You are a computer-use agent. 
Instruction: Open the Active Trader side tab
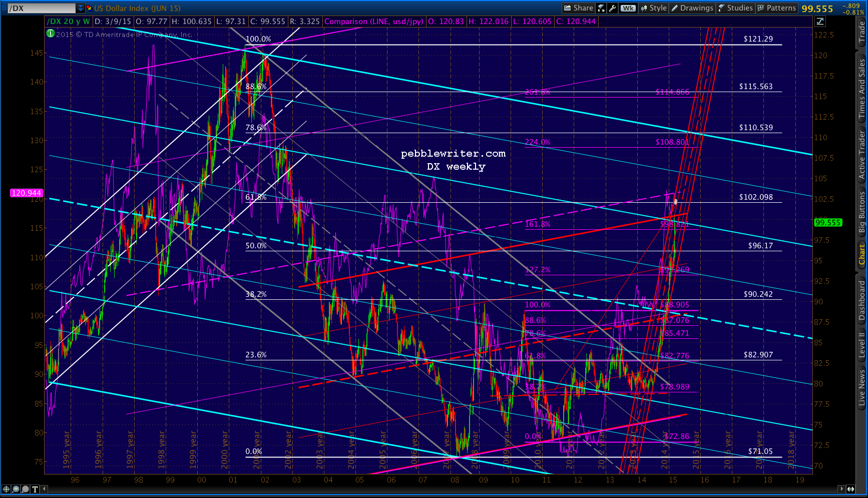point(861,155)
